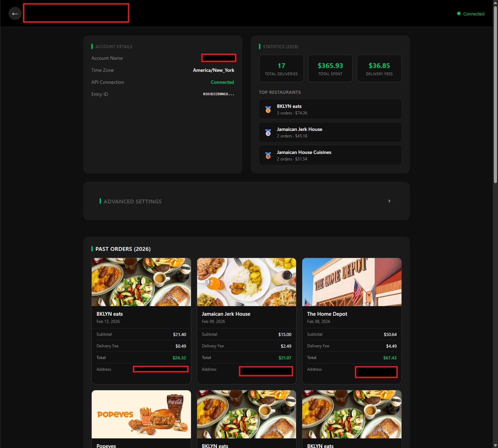The height and width of the screenshot is (448, 498).
Task: Select the 17 Total Deliveries stat card
Action: coord(281,68)
